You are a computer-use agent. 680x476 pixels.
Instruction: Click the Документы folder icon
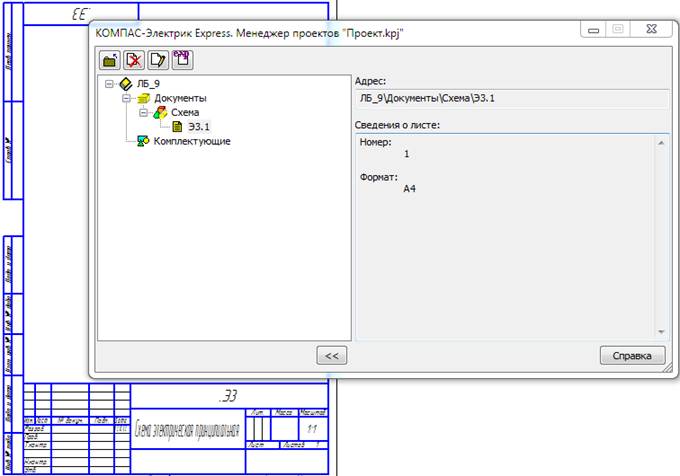click(x=143, y=98)
